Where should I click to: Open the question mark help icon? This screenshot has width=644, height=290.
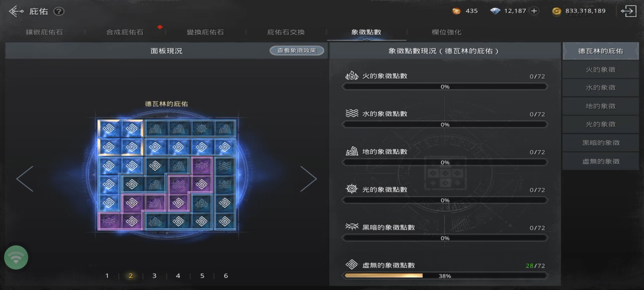click(x=59, y=11)
